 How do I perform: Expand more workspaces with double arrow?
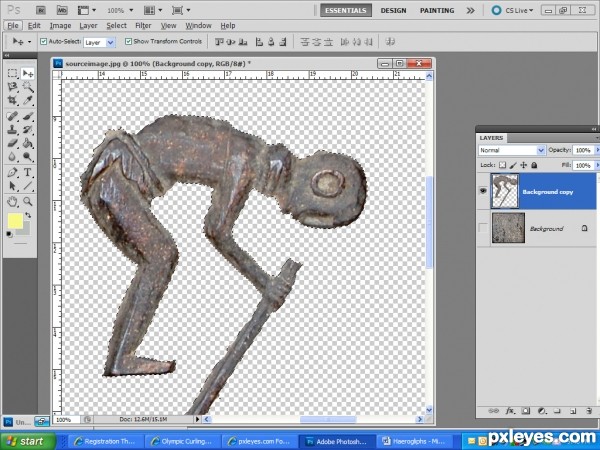click(x=470, y=10)
